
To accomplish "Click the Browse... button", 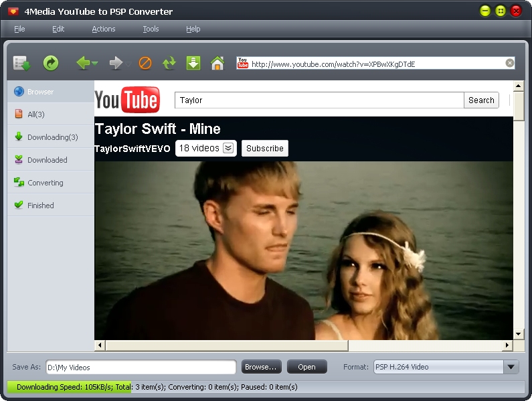I will pyautogui.click(x=261, y=367).
